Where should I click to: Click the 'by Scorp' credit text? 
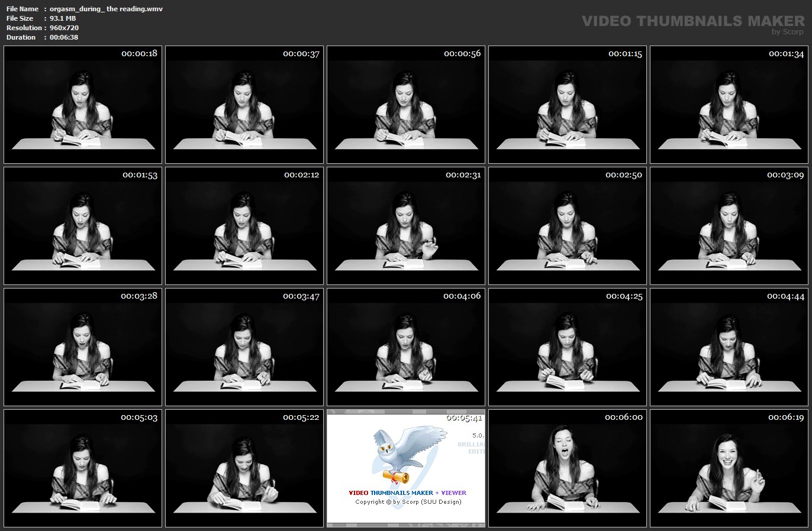click(x=787, y=32)
